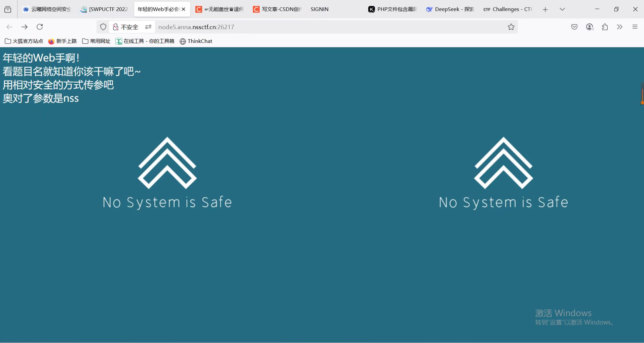The width and height of the screenshot is (644, 343).
Task: Switch to the PHP文件包含漏洞 tab
Action: tap(393, 9)
